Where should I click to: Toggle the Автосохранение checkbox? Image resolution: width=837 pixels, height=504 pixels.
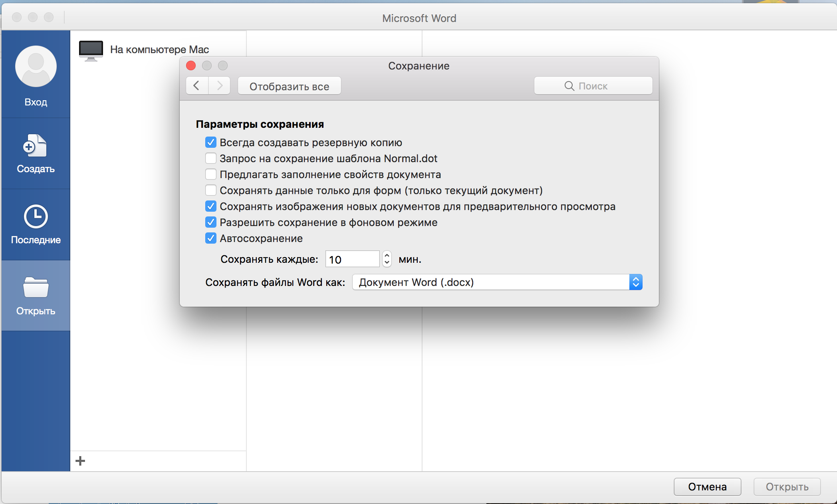point(211,238)
